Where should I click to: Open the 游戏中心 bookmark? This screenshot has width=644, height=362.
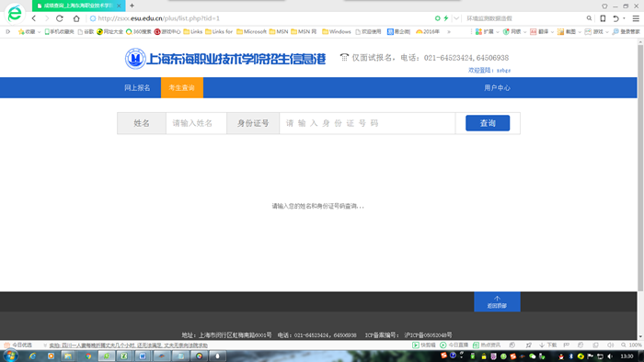tap(167, 31)
